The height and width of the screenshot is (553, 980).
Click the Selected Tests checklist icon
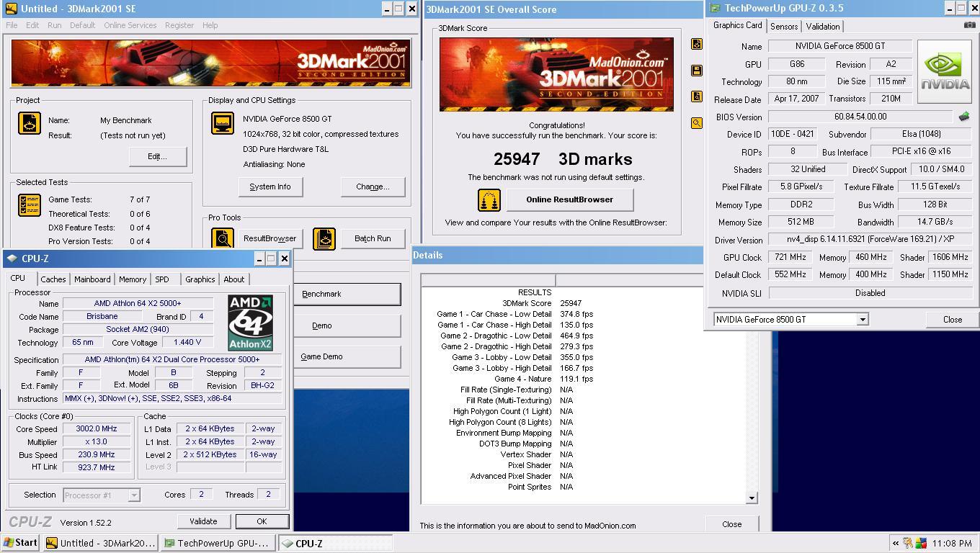tap(30, 205)
